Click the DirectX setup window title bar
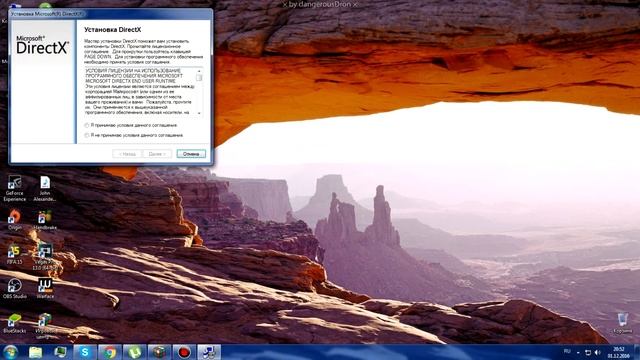Image resolution: width=640 pixels, height=360 pixels. point(110,13)
